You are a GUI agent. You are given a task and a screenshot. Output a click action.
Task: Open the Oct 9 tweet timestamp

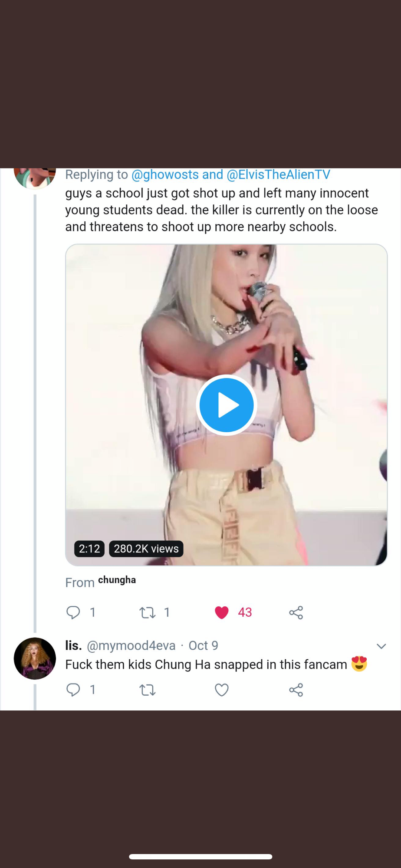203,646
